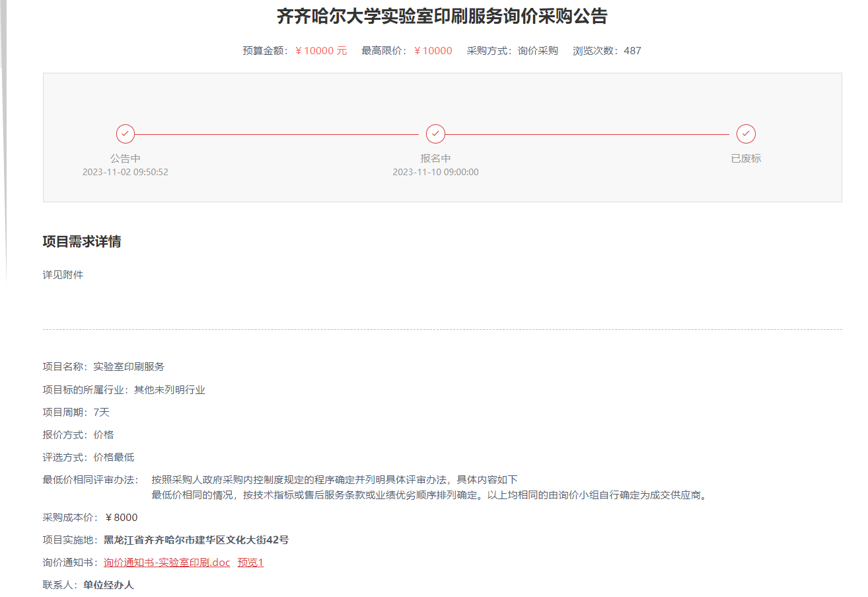868x597 pixels.
Task: Click the address 黑龙江省齐齐哈尔市建华区文化大街42号
Action: [x=196, y=540]
